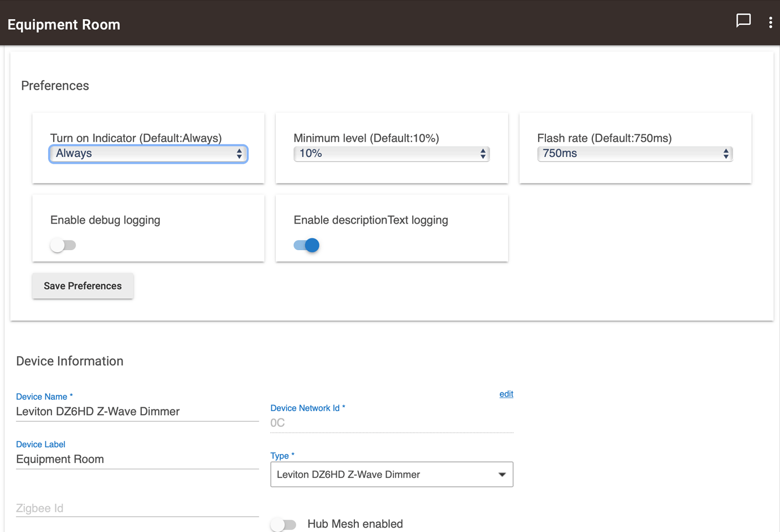Viewport: 780px width, 532px height.
Task: Open the Flash rate dropdown
Action: tap(633, 153)
